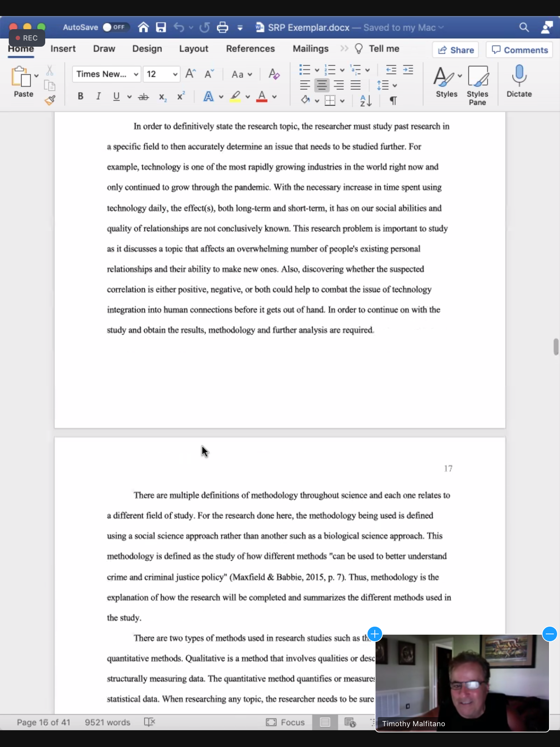Open the Layout ribbon tab
Image resolution: width=560 pixels, height=747 pixels.
193,49
